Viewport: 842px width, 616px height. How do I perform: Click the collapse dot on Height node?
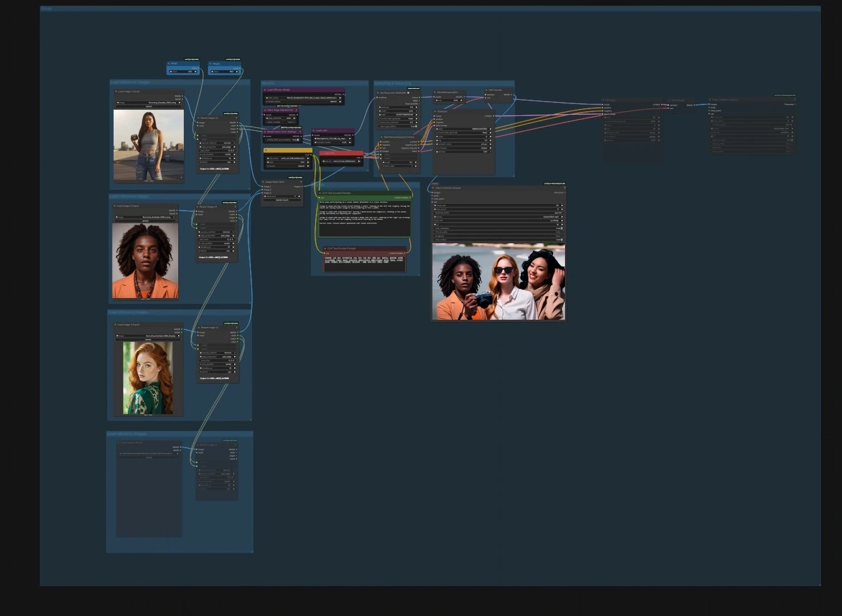pyautogui.click(x=210, y=63)
